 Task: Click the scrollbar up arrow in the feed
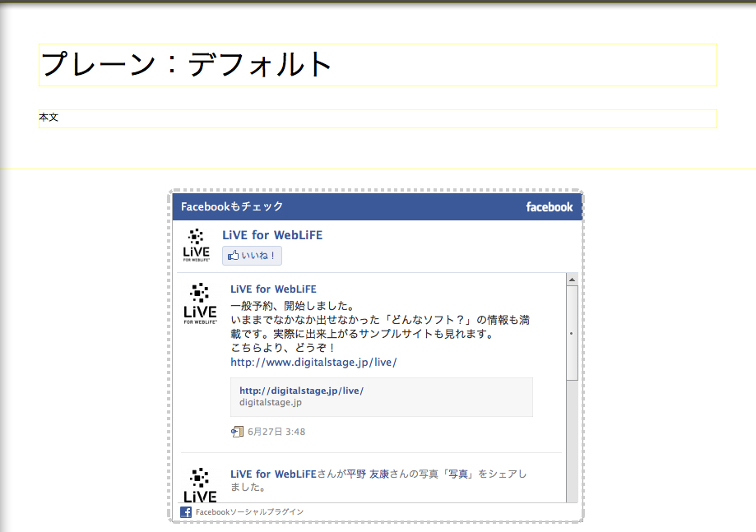[572, 280]
